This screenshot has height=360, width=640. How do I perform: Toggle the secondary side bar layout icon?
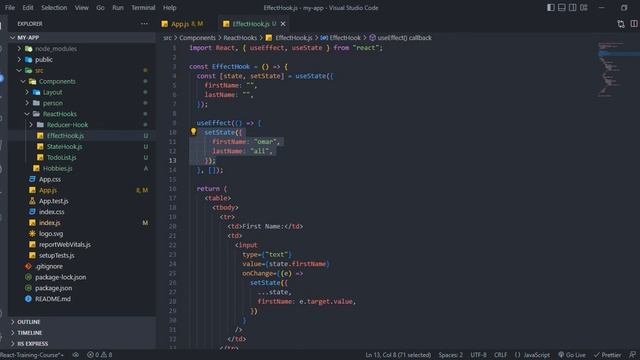[573, 7]
